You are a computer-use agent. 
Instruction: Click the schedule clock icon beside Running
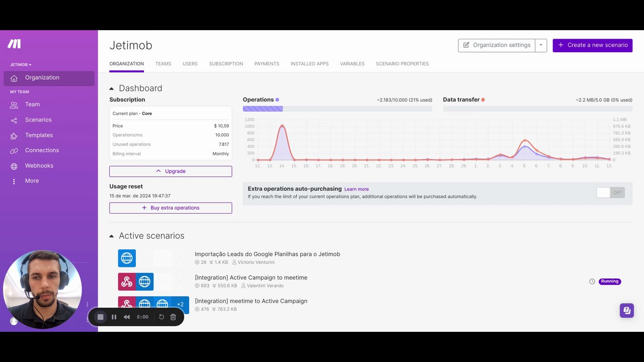[592, 282]
